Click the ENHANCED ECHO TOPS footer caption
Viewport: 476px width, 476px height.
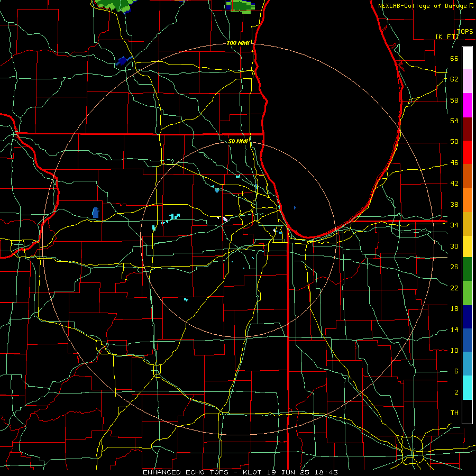(240, 472)
